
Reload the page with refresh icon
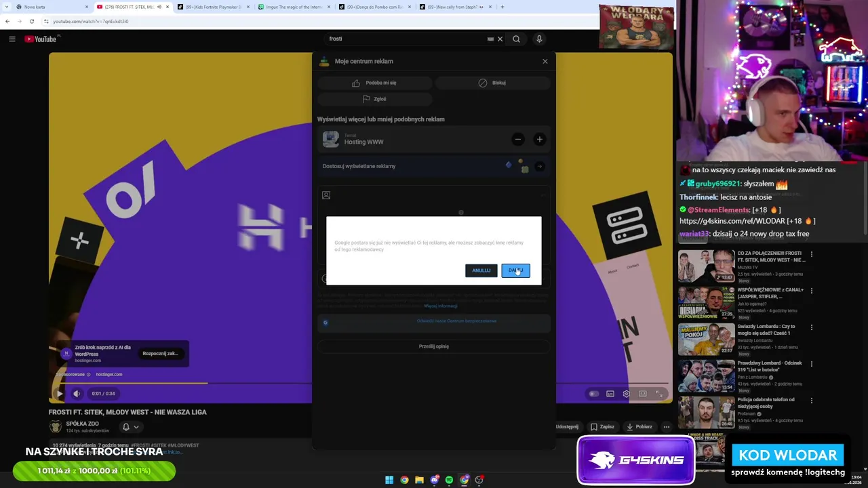point(31,21)
